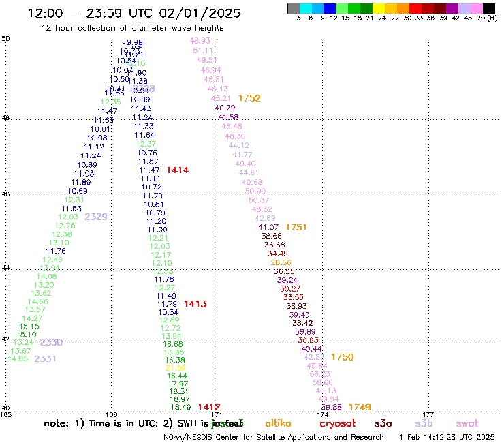Click the wave height value 12.35

point(110,102)
